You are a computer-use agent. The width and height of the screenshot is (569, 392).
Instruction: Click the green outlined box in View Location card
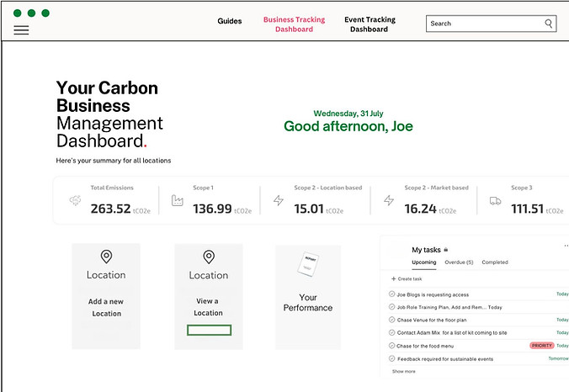pyautogui.click(x=209, y=330)
